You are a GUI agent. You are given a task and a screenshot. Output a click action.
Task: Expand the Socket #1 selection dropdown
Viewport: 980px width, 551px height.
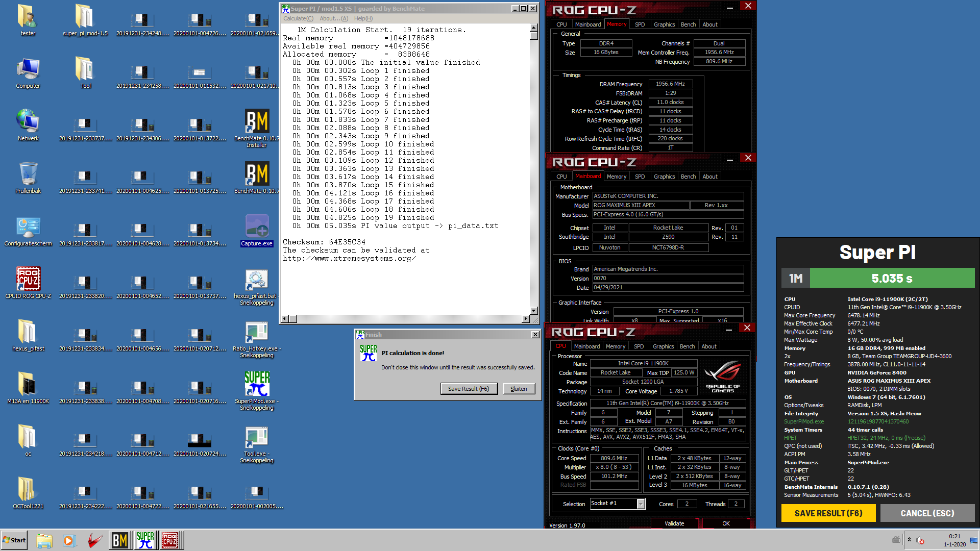pos(641,504)
